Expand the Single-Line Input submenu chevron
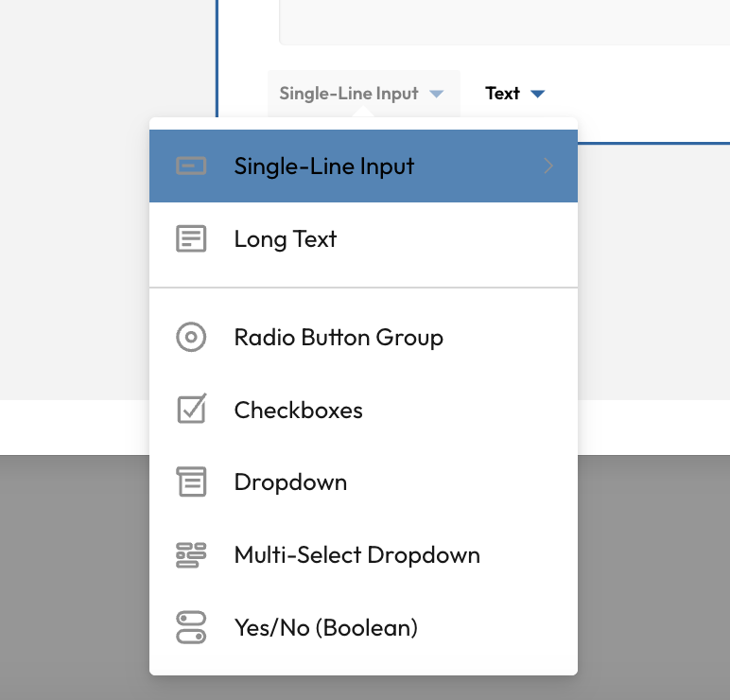Screen dimensions: 730x700 pyautogui.click(x=548, y=166)
